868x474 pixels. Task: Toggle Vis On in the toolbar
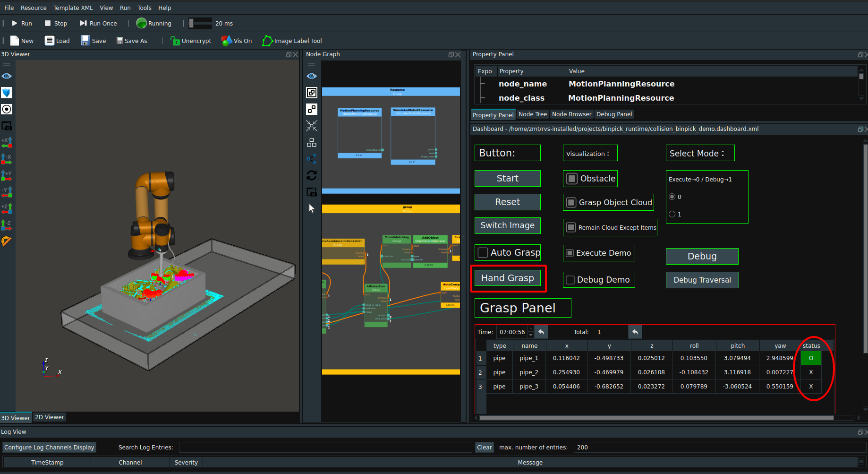(x=237, y=41)
